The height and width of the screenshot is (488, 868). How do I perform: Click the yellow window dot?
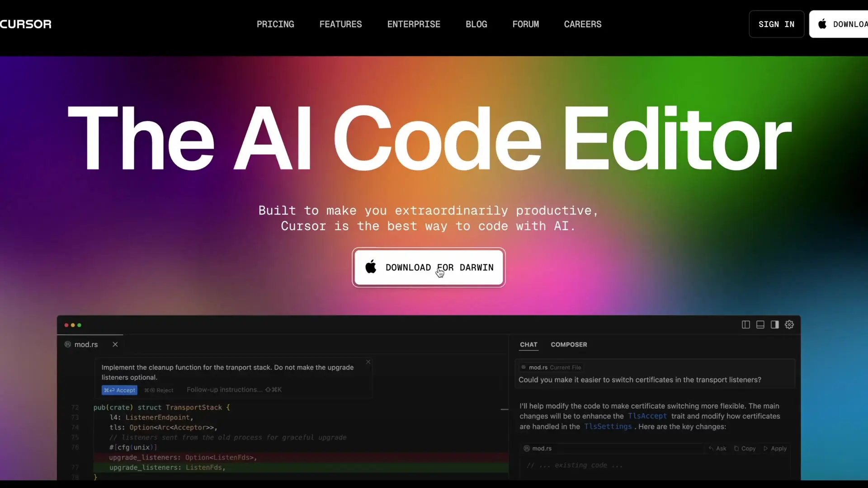coord(73,325)
